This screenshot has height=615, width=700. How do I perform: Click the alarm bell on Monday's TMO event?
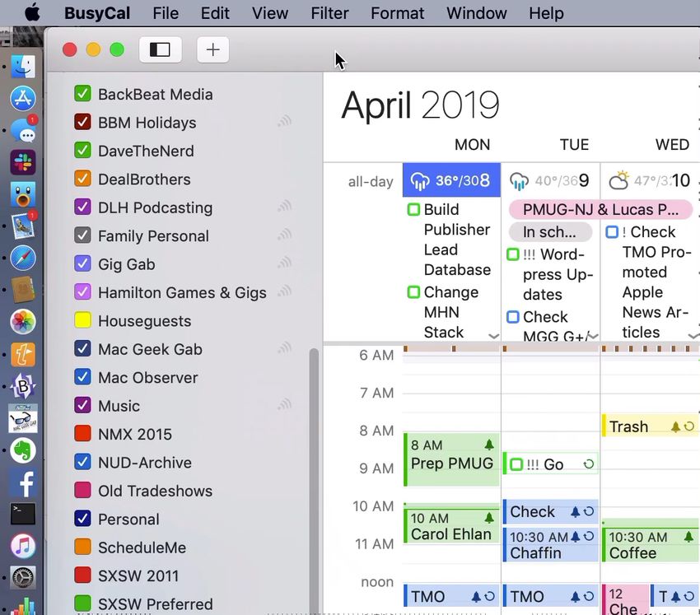(x=476, y=596)
